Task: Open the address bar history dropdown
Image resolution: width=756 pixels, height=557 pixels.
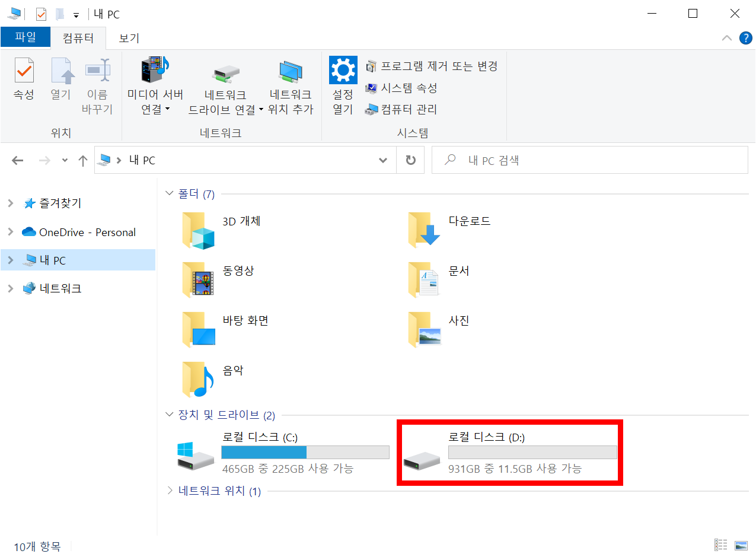Action: click(383, 160)
